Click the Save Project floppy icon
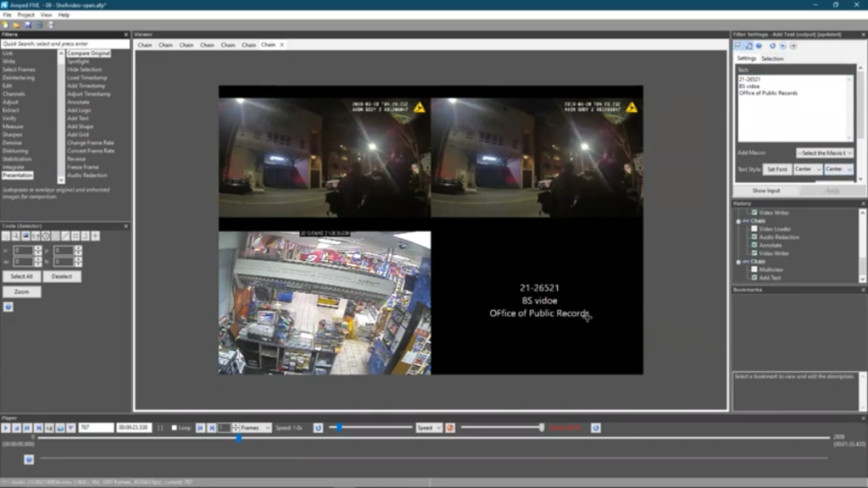 click(x=28, y=25)
